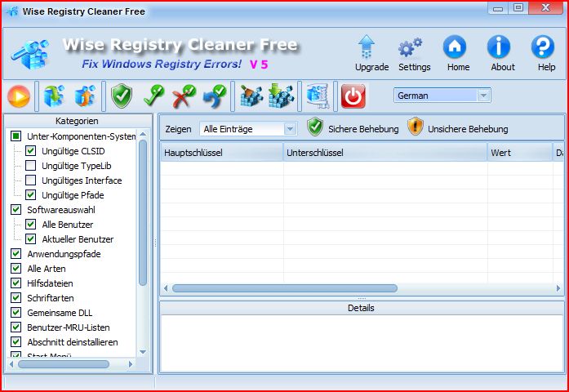Click the Kategorien panel header
Screen dimensions: 569x392
tap(78, 121)
